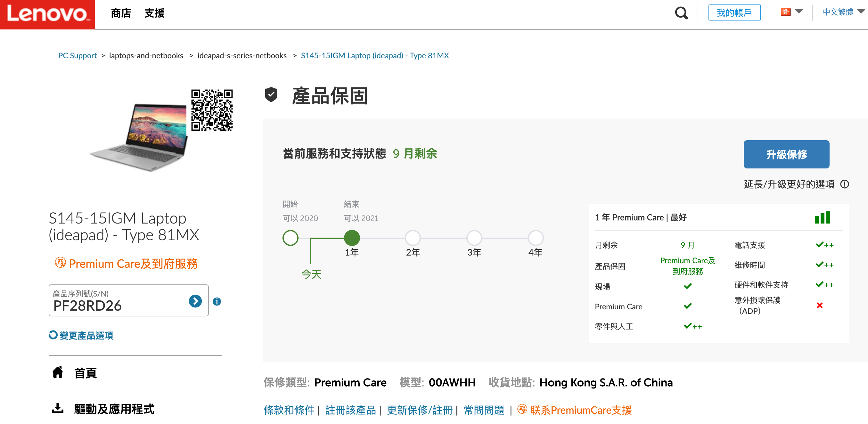Click the Premium Care row checkmark icon
The image size is (868, 424).
click(x=687, y=306)
